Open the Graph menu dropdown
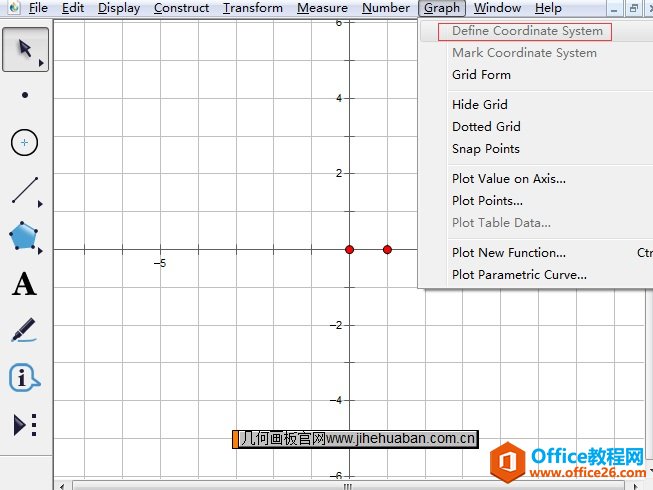653x490 pixels. click(x=441, y=8)
